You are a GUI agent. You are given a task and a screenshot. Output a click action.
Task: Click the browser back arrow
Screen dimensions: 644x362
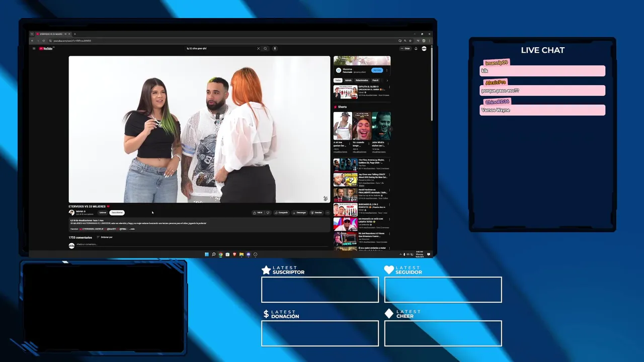[x=32, y=41]
